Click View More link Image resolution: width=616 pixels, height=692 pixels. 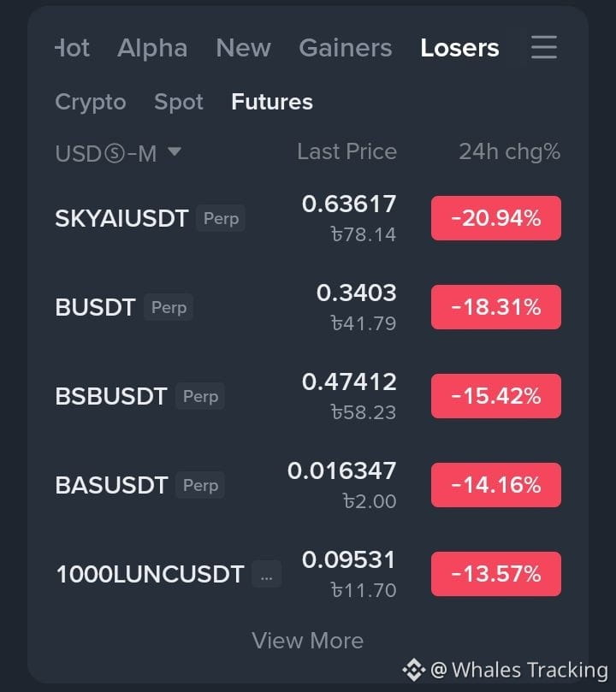pos(307,641)
